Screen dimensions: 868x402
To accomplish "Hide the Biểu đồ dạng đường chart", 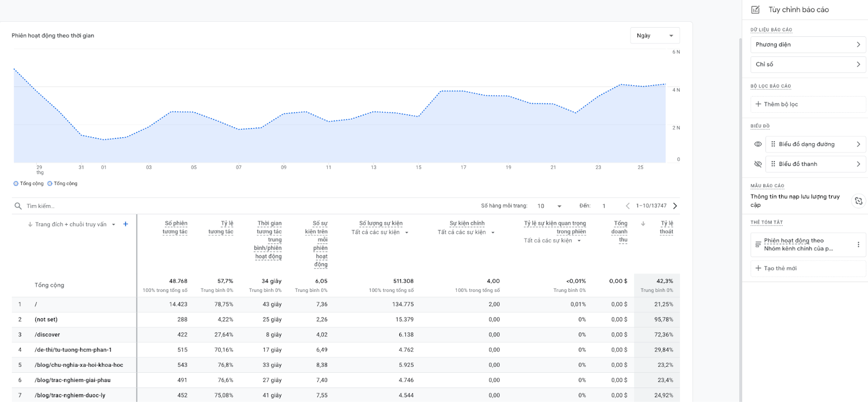I will [758, 144].
